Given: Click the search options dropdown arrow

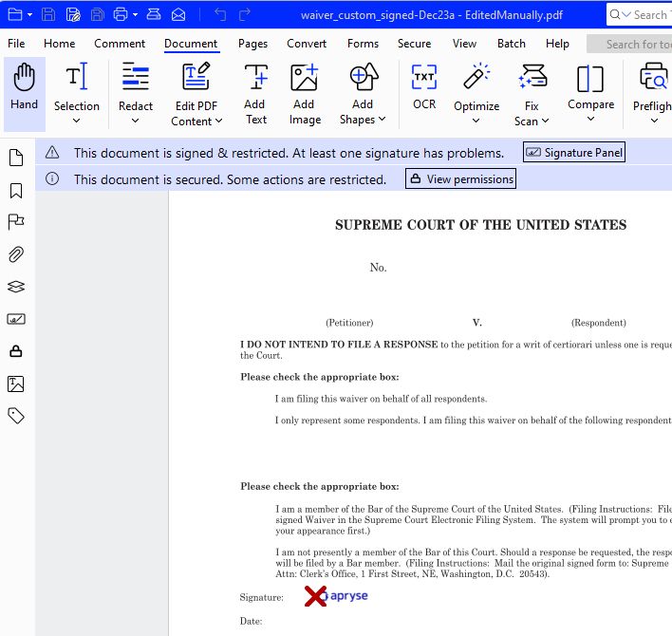Looking at the screenshot, I should 626,14.
